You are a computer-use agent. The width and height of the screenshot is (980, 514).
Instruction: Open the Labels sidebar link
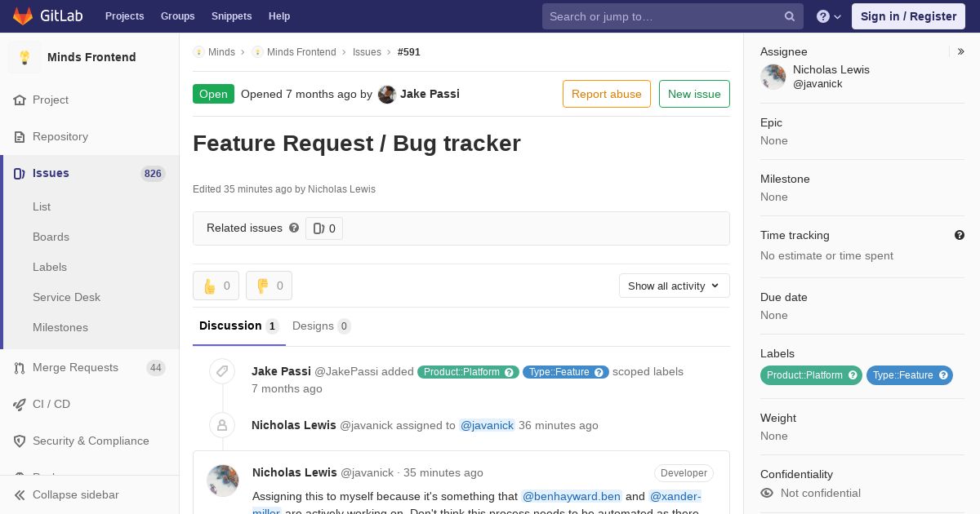(x=50, y=267)
